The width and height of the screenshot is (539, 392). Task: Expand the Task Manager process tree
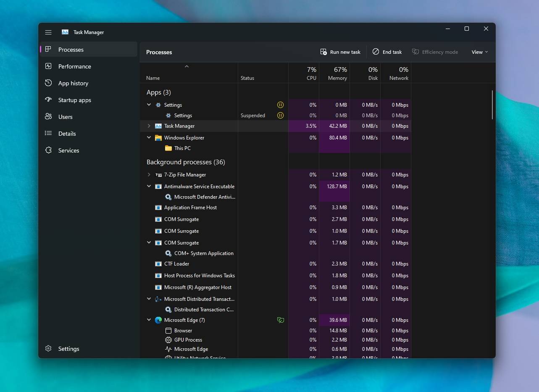click(149, 126)
